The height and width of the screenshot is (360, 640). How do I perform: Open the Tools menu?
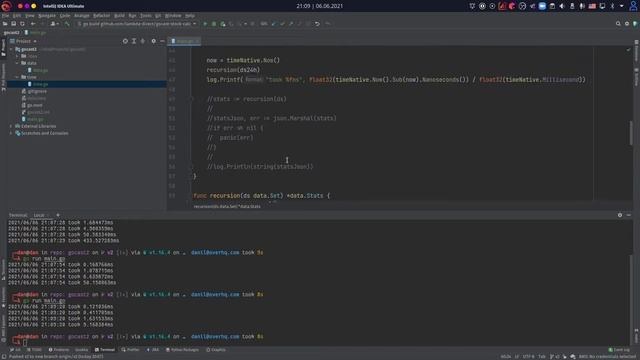pyautogui.click(x=146, y=16)
